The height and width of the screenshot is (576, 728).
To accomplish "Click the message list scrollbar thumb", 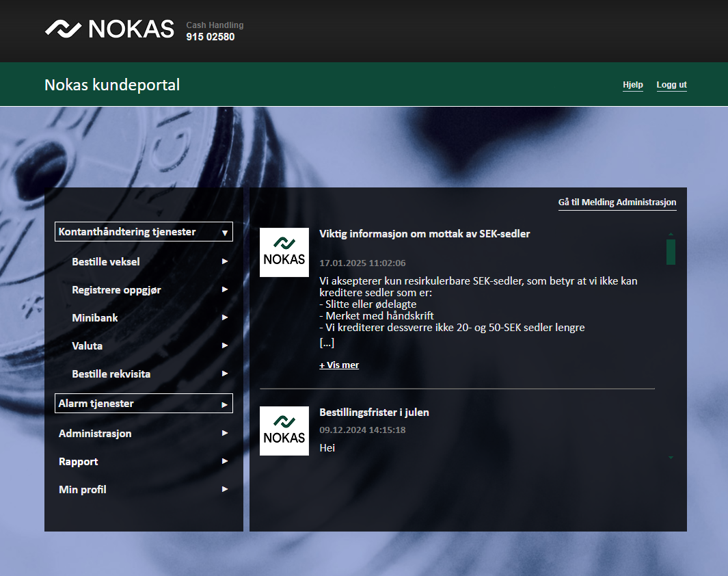I will tap(671, 251).
